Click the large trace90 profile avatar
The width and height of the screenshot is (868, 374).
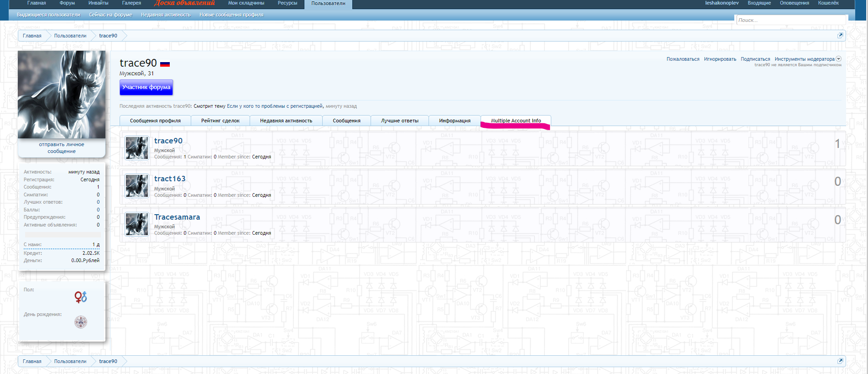pos(62,95)
